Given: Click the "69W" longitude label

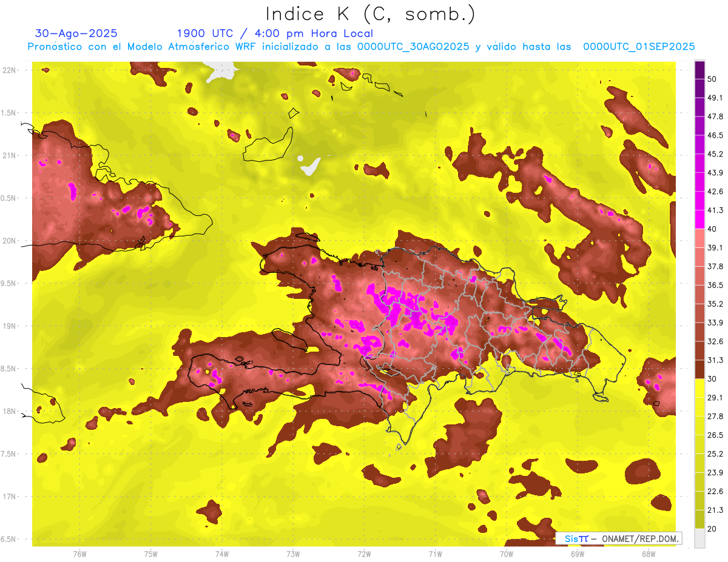Looking at the screenshot, I should coord(577,554).
